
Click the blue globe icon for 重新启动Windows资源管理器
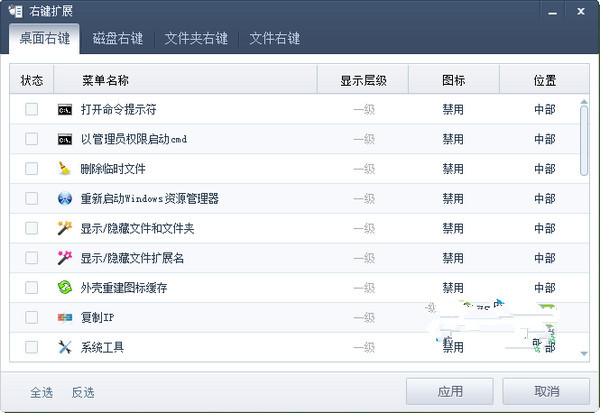click(65, 199)
